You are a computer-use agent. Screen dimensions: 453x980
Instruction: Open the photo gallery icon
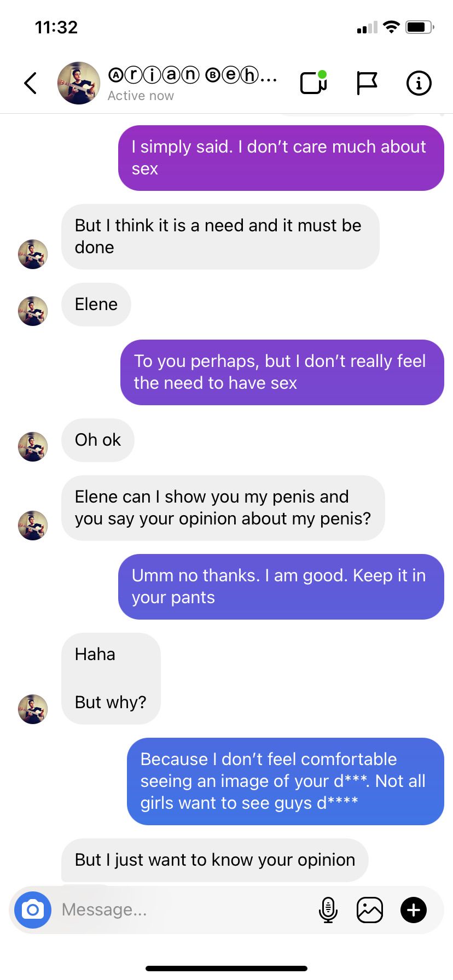[370, 910]
